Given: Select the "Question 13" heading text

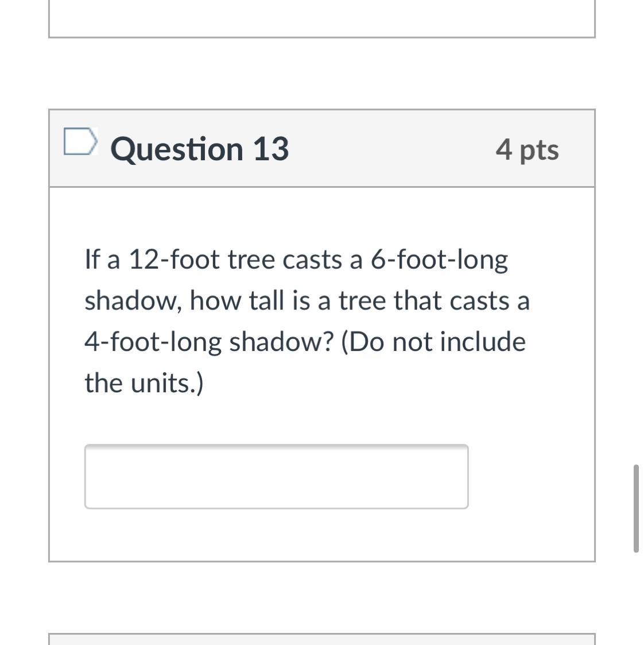Looking at the screenshot, I should point(199,149).
